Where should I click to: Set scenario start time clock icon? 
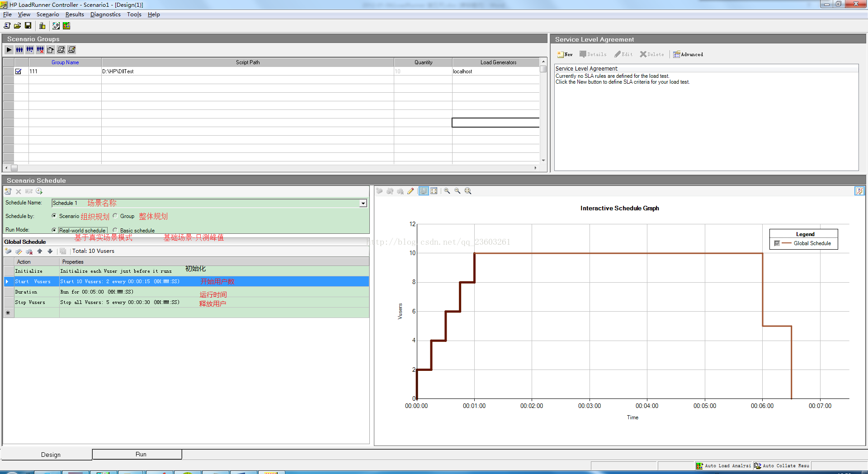39,191
